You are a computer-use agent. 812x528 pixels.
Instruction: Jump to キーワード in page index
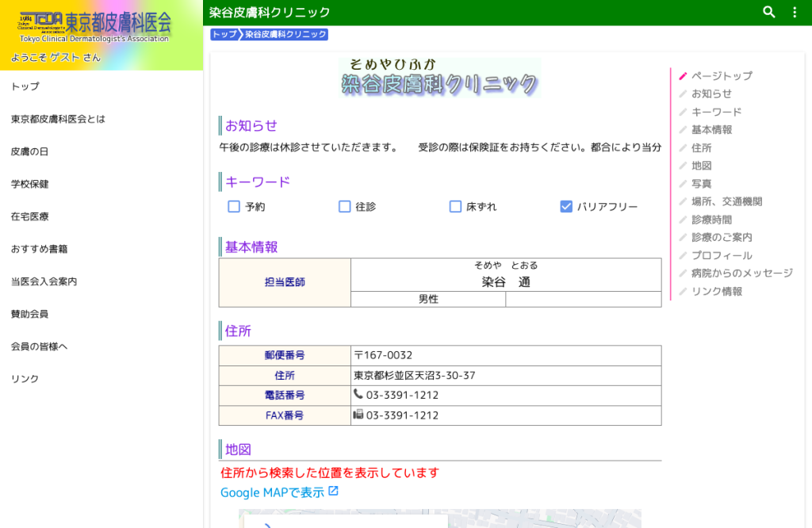coord(717,112)
